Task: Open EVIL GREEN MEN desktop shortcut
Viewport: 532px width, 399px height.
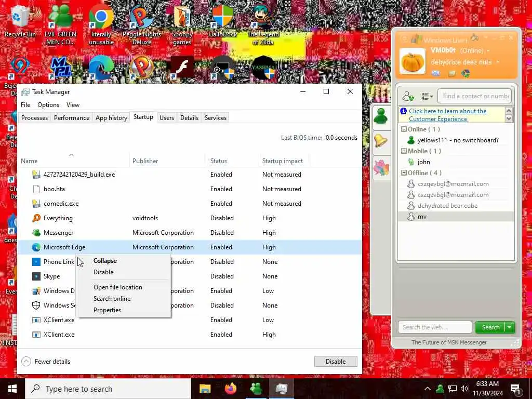Action: click(60, 25)
